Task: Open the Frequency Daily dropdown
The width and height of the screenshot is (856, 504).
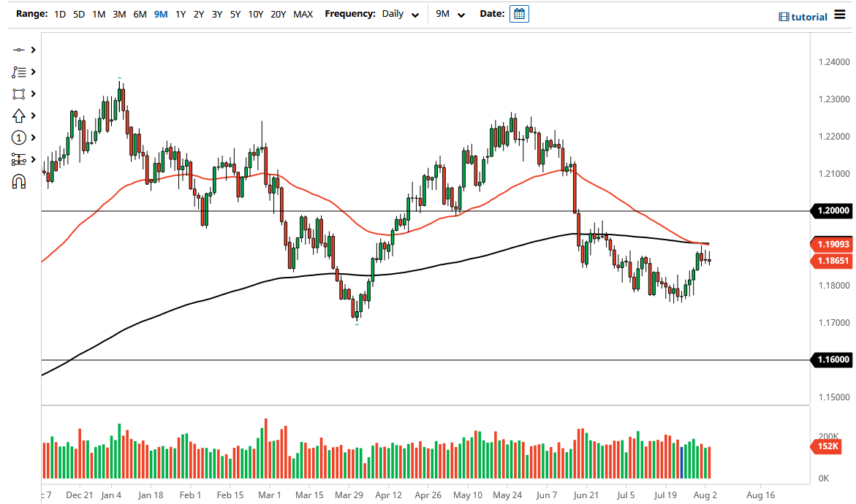Action: coord(400,14)
